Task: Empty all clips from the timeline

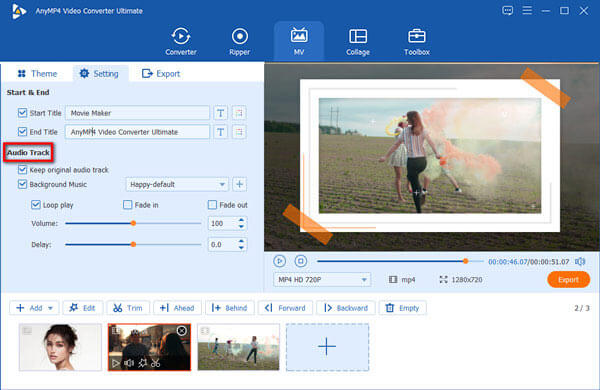Action: pos(403,308)
